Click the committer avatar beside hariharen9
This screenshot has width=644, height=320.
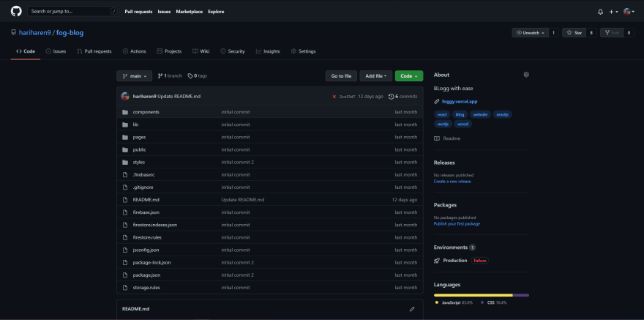pyautogui.click(x=125, y=97)
